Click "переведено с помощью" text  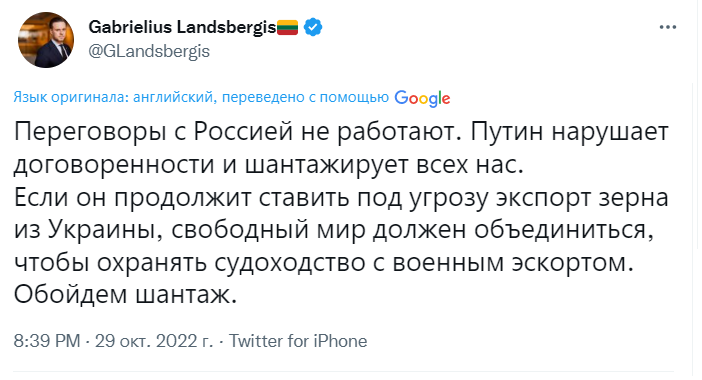point(305,97)
